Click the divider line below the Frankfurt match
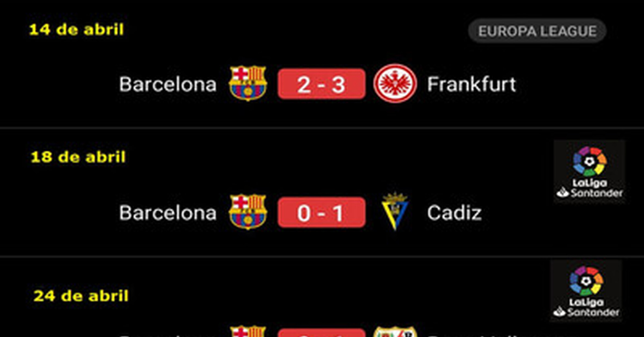Screen dimensions: 644x337 [x=322, y=128]
